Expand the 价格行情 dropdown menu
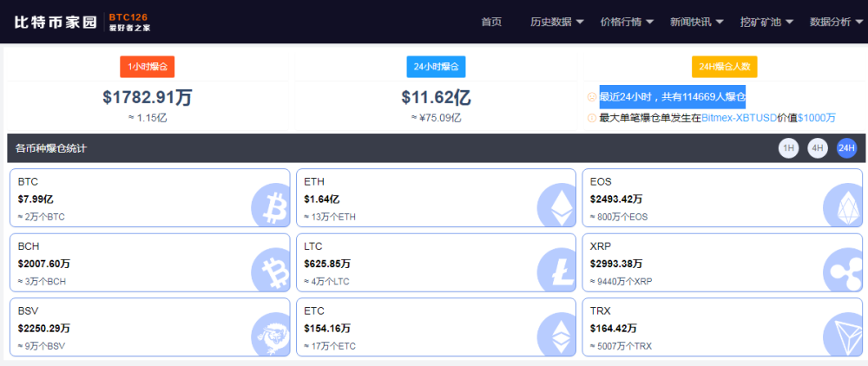 coord(627,22)
